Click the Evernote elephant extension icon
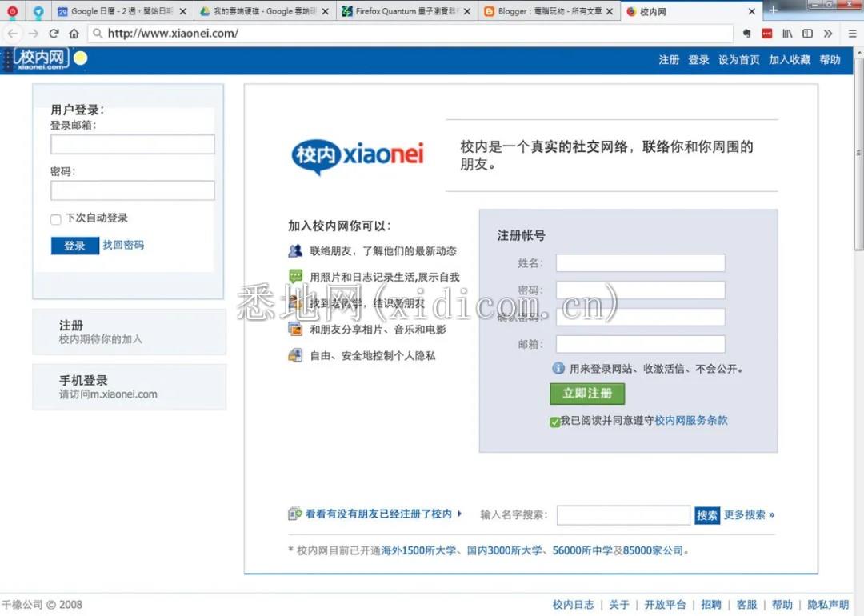The width and height of the screenshot is (864, 616). tap(746, 34)
